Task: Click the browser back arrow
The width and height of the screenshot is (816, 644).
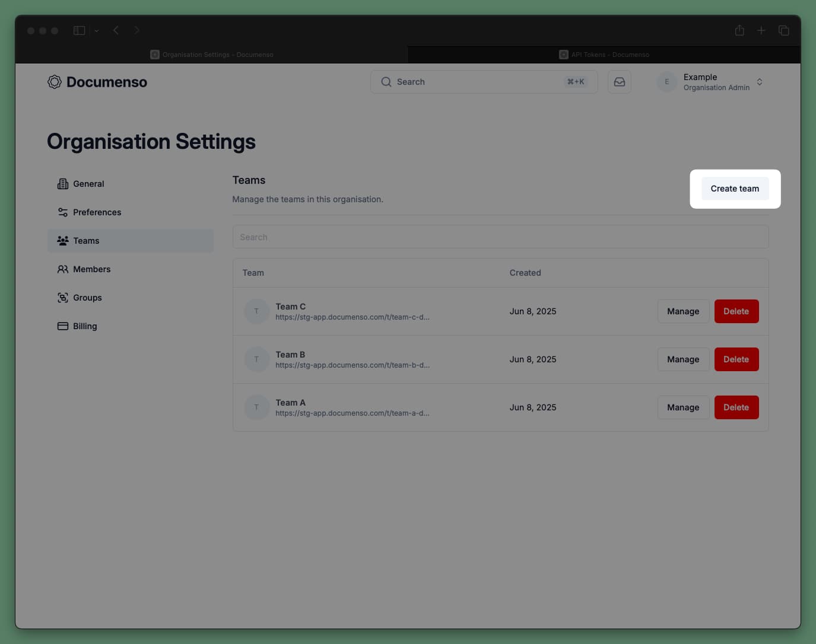Action: (x=116, y=30)
